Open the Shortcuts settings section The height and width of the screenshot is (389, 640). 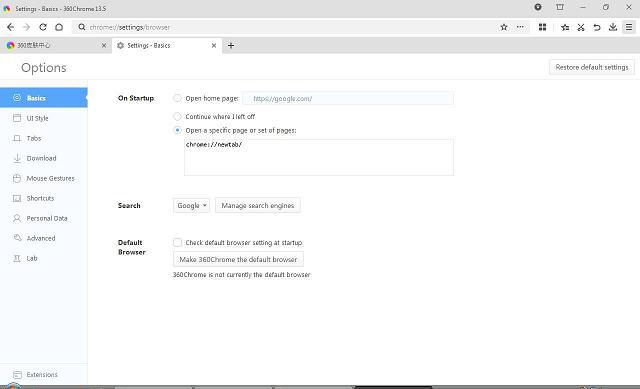pos(44,198)
